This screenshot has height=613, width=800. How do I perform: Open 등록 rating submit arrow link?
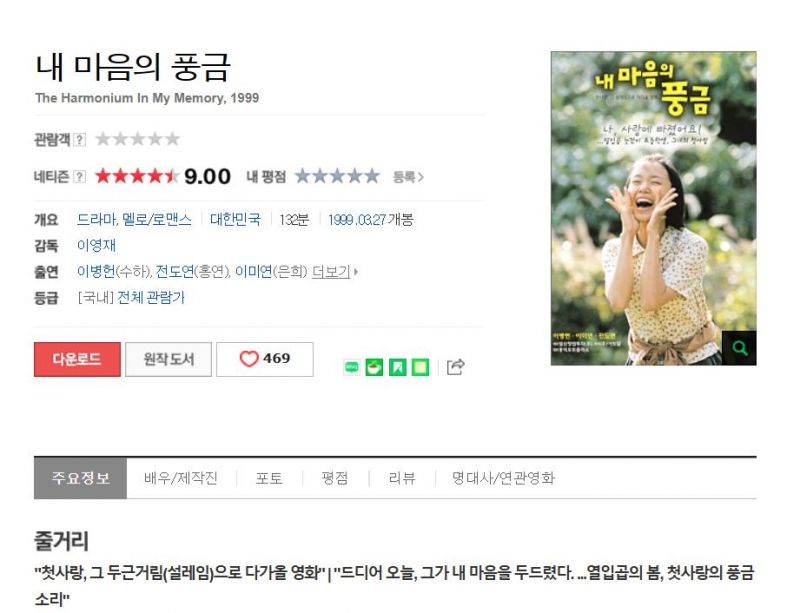tap(408, 177)
